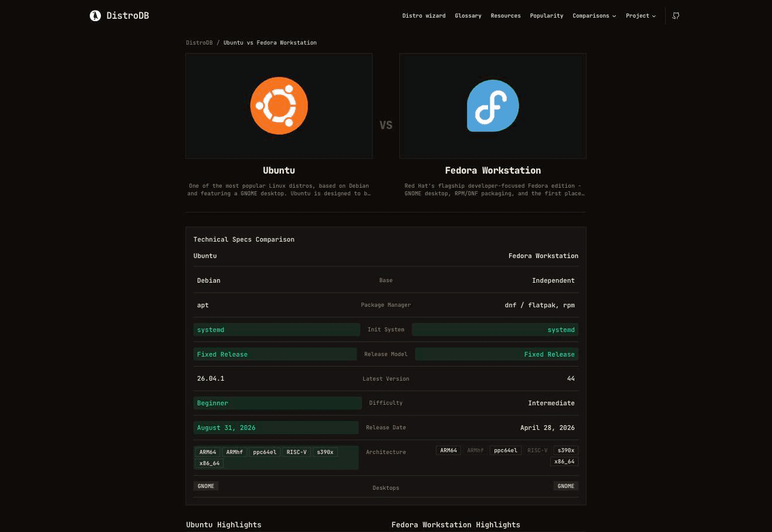Click Ubuntu's ARMhf architecture tag
Viewport: 772px width, 532px height.
pos(235,452)
